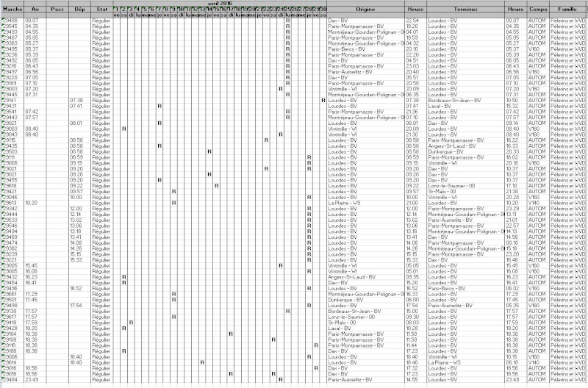Click departure time 07.38 in row 29141
The height and width of the screenshot is (388, 588).
coord(76,101)
